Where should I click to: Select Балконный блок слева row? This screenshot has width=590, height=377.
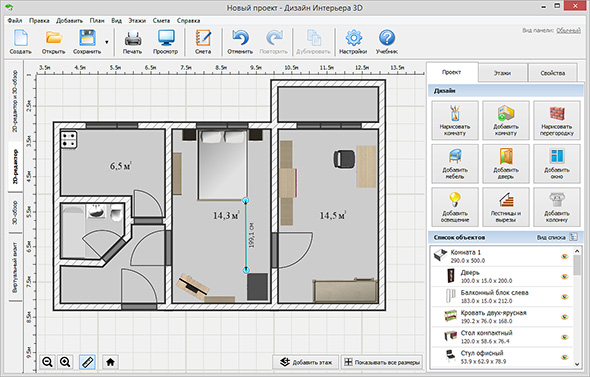[x=502, y=296]
